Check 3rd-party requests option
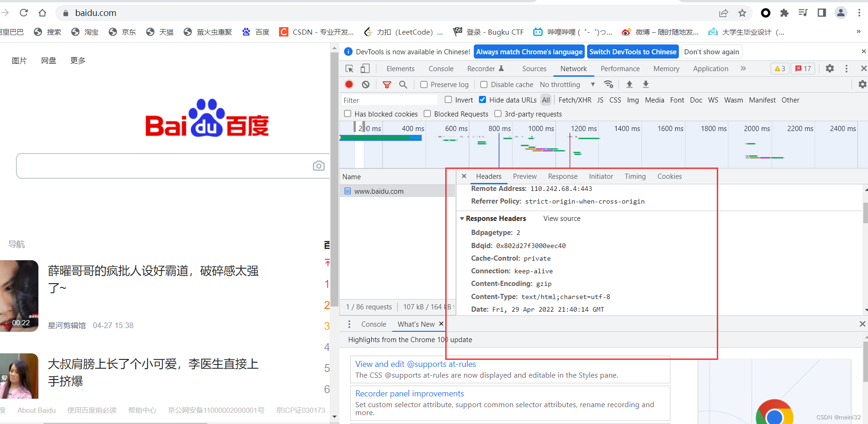 tap(498, 114)
